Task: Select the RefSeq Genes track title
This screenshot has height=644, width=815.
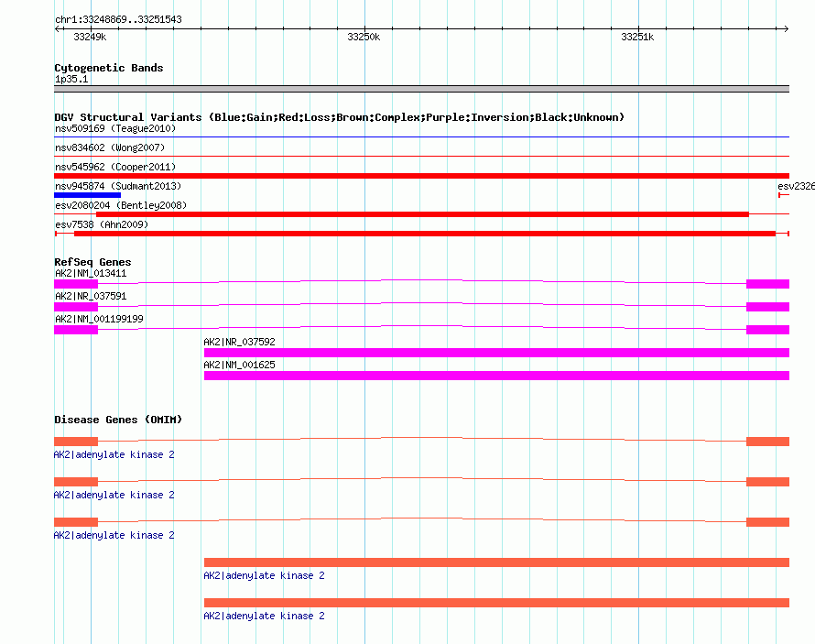Action: pos(93,263)
